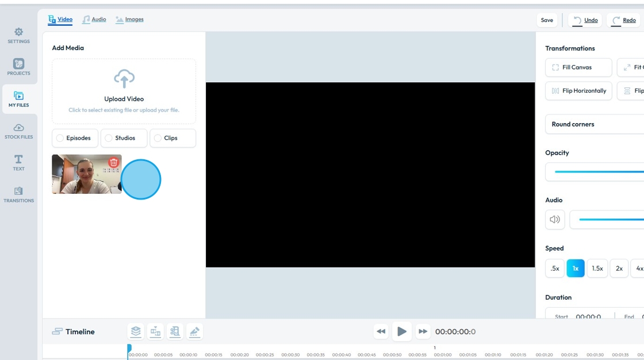Mute audio with speaker icon
Viewport: 644px width, 360px height.
555,220
